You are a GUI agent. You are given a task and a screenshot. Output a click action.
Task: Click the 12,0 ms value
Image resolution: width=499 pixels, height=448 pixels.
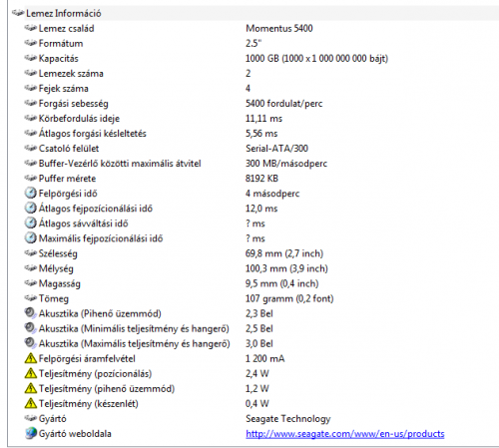[261, 209]
